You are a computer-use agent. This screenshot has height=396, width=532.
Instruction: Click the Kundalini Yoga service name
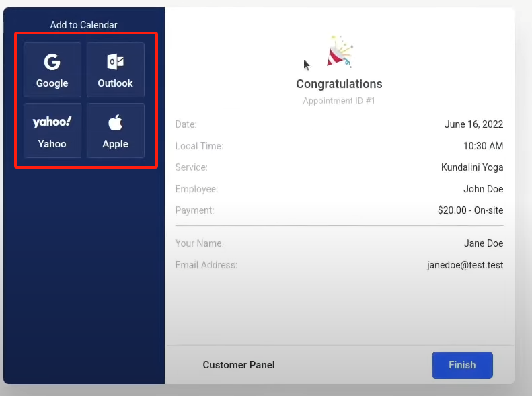click(472, 167)
